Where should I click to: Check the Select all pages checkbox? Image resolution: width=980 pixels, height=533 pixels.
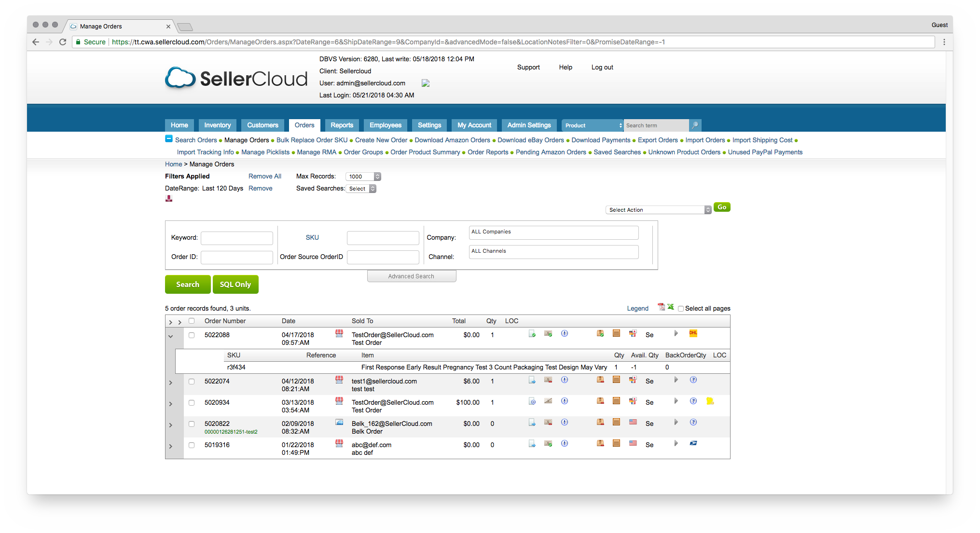[x=681, y=309]
